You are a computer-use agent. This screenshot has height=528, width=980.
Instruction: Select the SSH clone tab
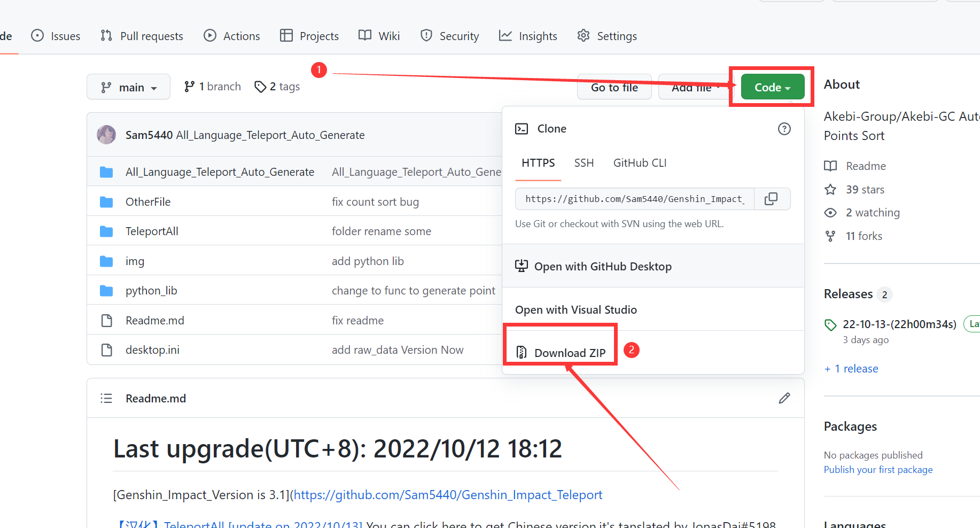pos(584,163)
